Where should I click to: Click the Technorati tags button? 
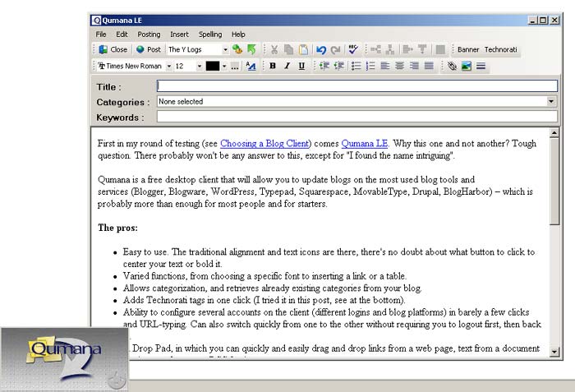pos(500,49)
